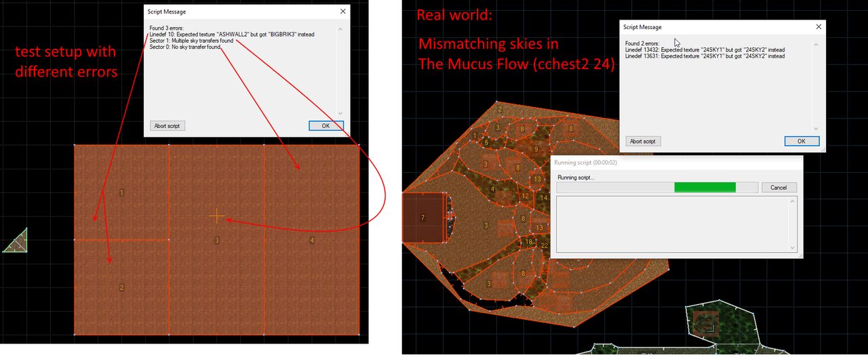Close the right Script Message dialog

tap(818, 27)
